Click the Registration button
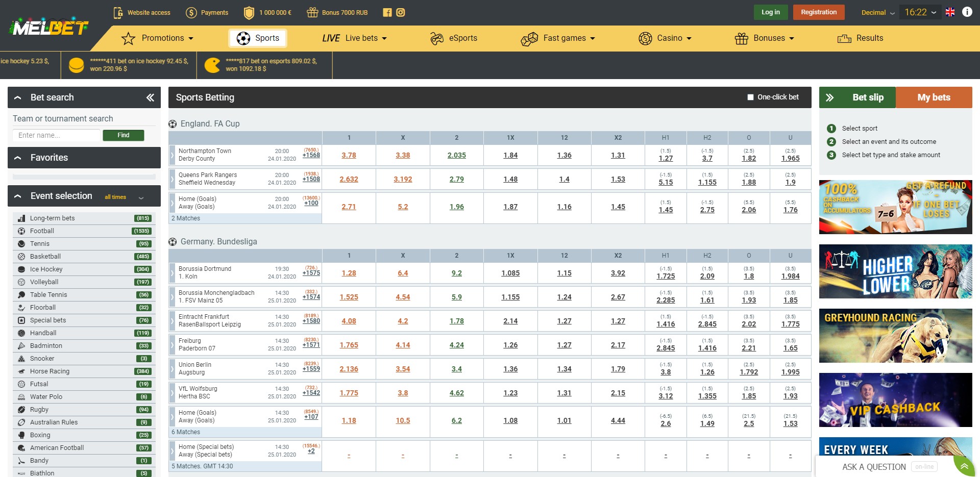This screenshot has width=980, height=477. pos(819,12)
